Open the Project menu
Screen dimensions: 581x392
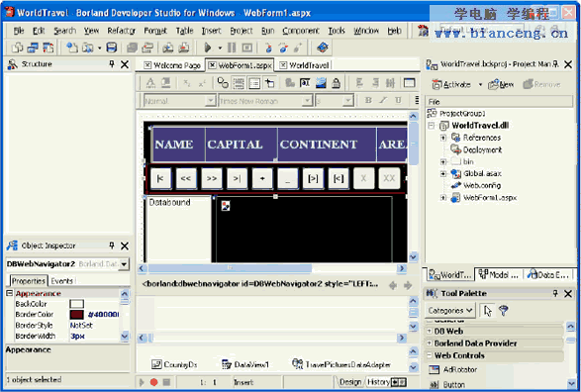pyautogui.click(x=242, y=31)
